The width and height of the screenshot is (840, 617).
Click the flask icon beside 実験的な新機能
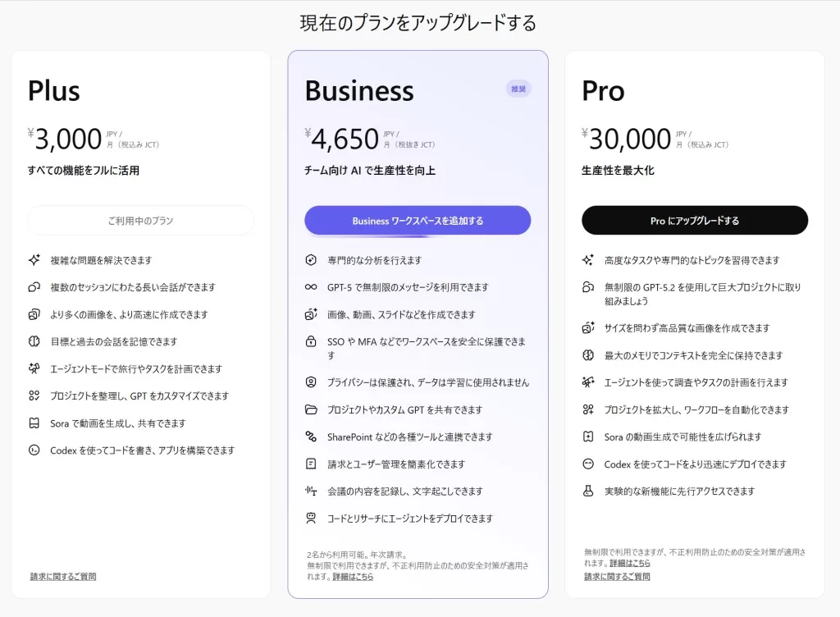[x=589, y=491]
